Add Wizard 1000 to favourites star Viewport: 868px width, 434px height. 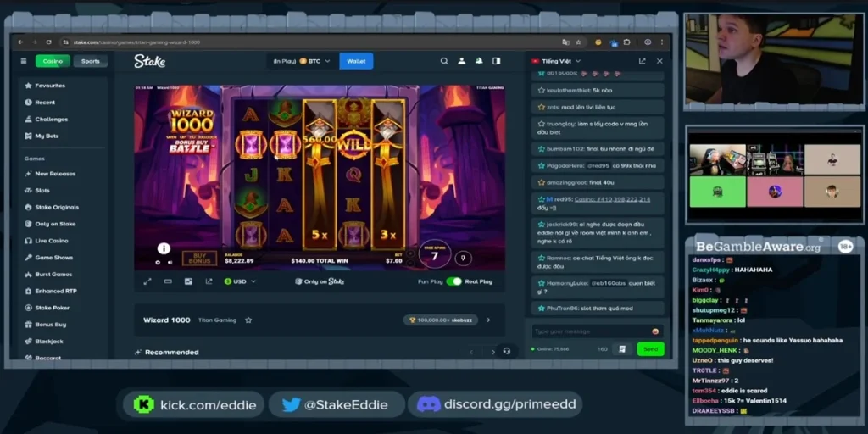click(248, 320)
